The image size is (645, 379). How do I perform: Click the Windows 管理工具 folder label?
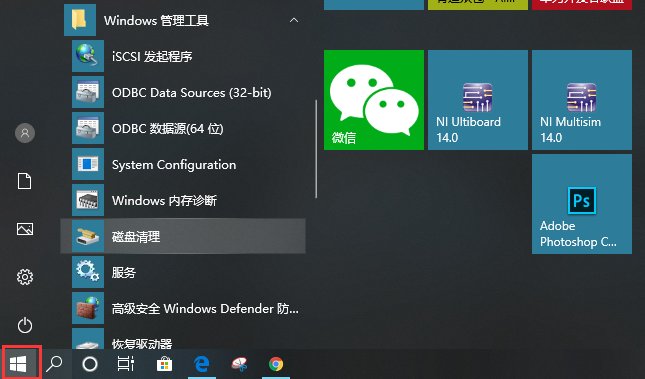pyautogui.click(x=156, y=21)
